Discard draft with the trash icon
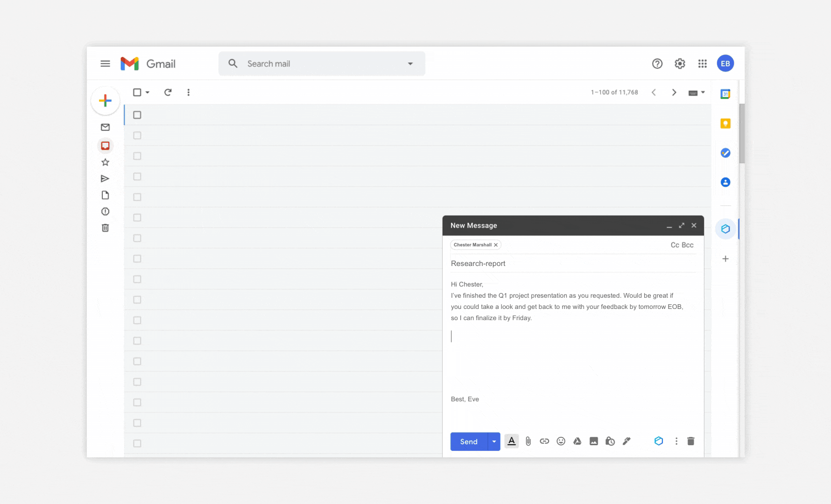The image size is (831, 504). click(691, 441)
